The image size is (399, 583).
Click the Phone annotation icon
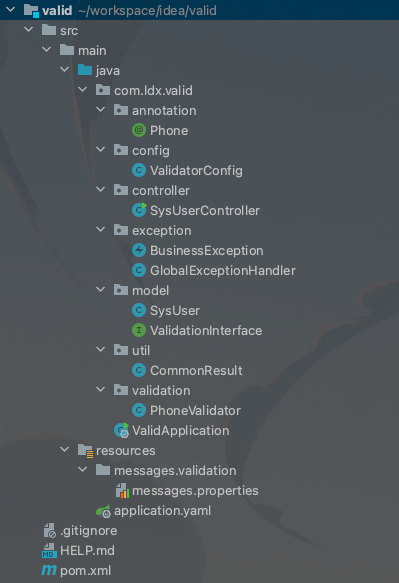[139, 131]
